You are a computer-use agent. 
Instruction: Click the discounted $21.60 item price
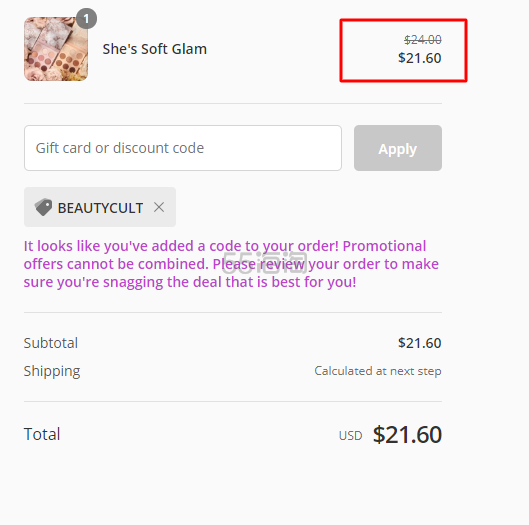click(420, 58)
